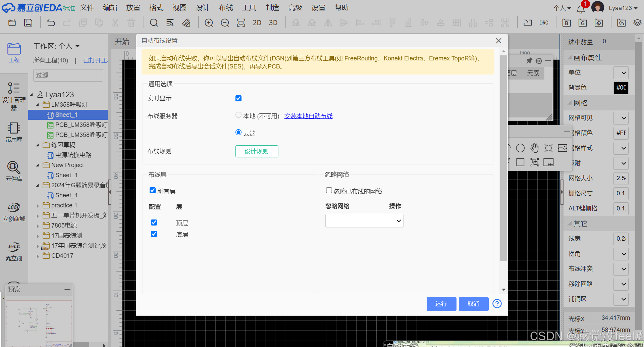644x347 pixels.
Task: Open the 单位 dropdown
Action: [621, 73]
